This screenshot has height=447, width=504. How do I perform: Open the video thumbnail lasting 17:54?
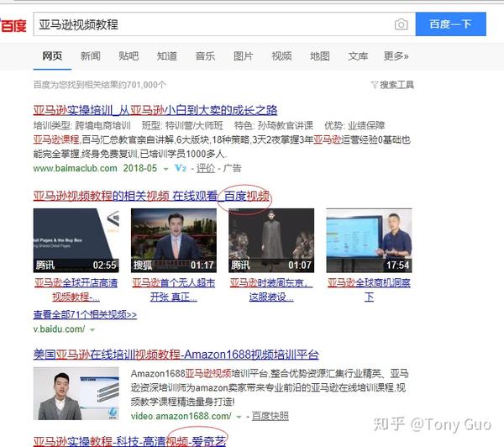click(x=369, y=240)
